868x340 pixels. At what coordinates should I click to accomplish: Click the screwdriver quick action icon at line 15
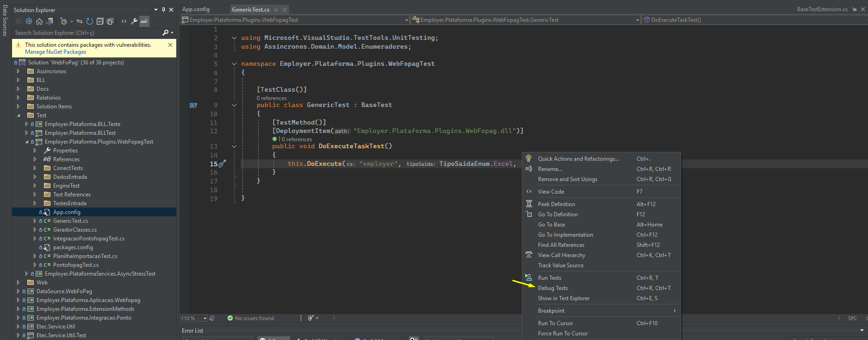[223, 164]
